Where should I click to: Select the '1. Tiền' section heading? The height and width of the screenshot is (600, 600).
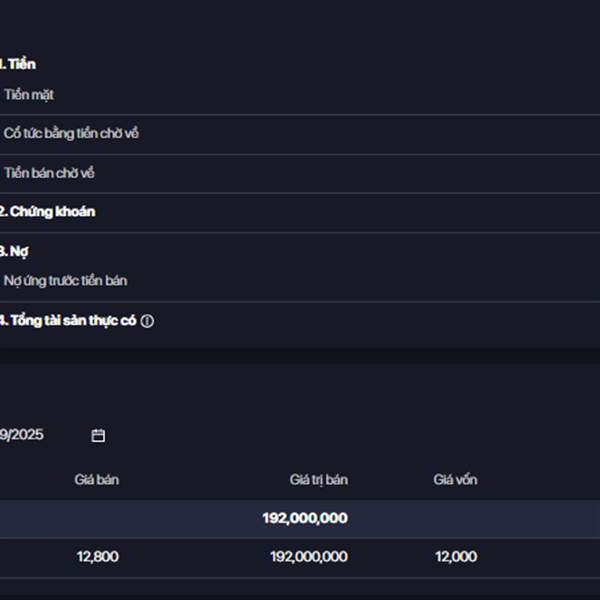tap(18, 64)
